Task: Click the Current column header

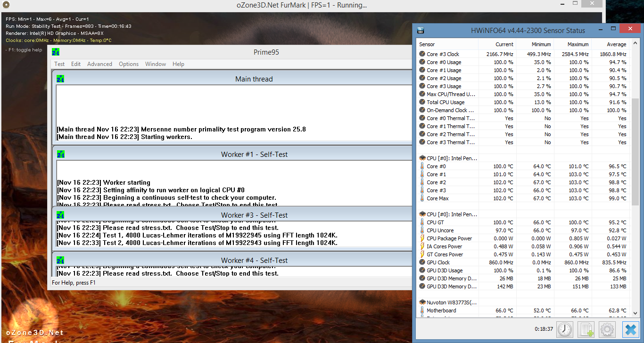Action: tap(497, 44)
